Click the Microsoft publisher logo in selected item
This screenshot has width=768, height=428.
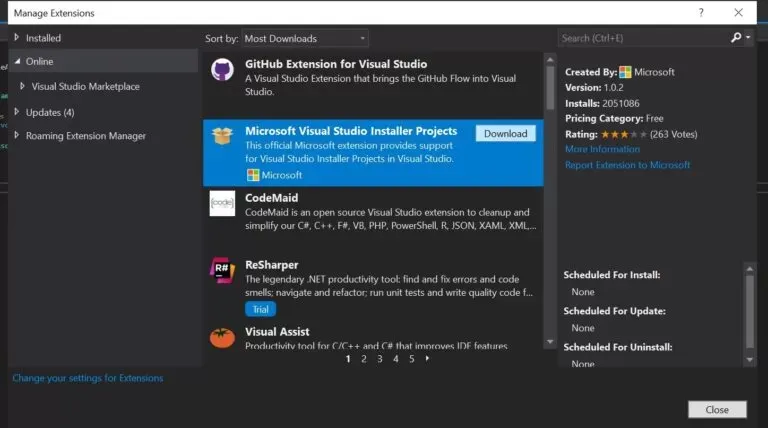click(x=253, y=175)
